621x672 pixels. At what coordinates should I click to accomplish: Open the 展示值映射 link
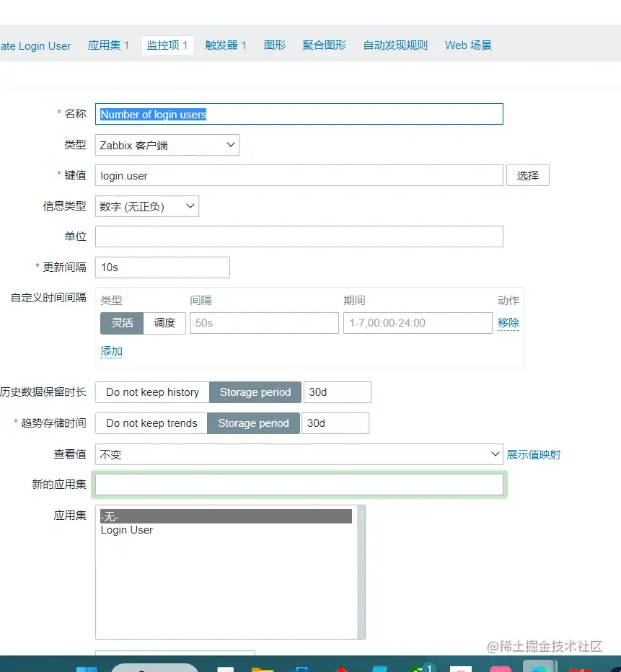[534, 455]
